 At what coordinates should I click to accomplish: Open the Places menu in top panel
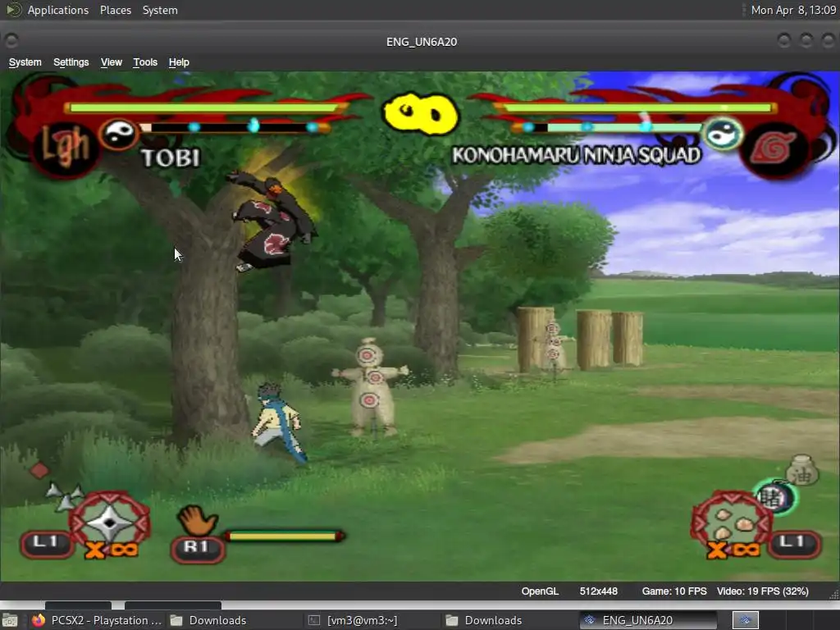(x=115, y=10)
